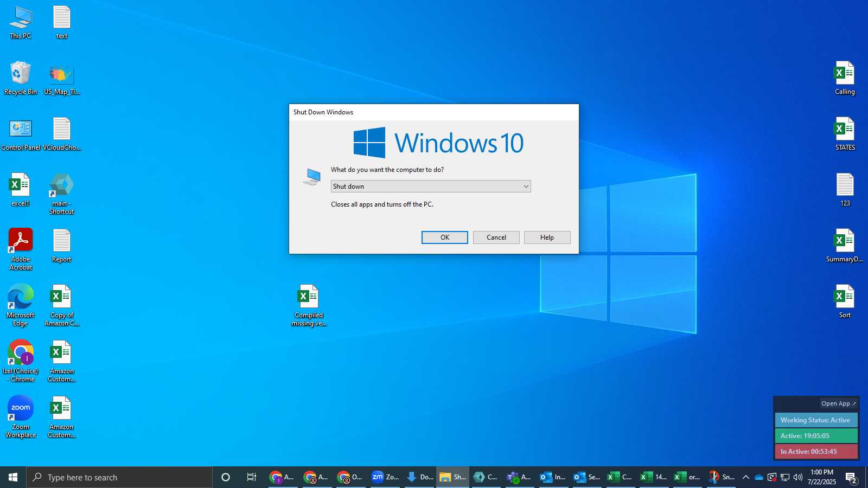The height and width of the screenshot is (488, 868).
Task: Click the 'Shut Down Windows' title bar
Action: [x=434, y=112]
